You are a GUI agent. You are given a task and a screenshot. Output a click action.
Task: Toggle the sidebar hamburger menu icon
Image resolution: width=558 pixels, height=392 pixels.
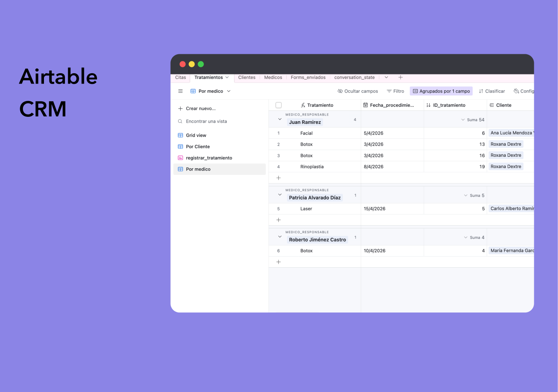(181, 91)
